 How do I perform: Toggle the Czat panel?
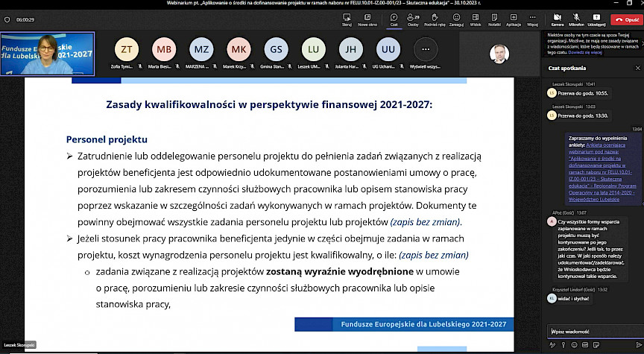click(394, 19)
